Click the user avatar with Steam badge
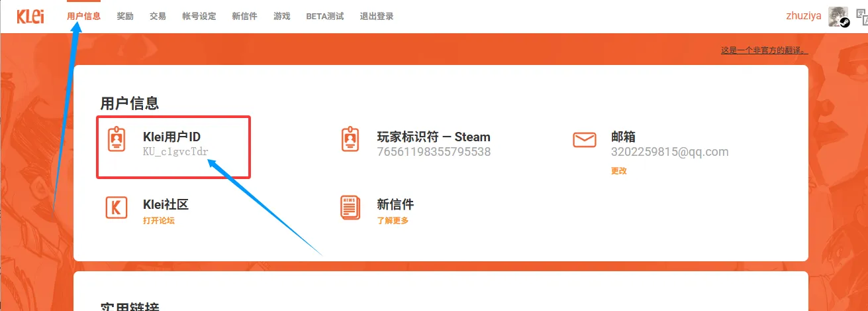Viewport: 868px width, 311px height. (838, 17)
